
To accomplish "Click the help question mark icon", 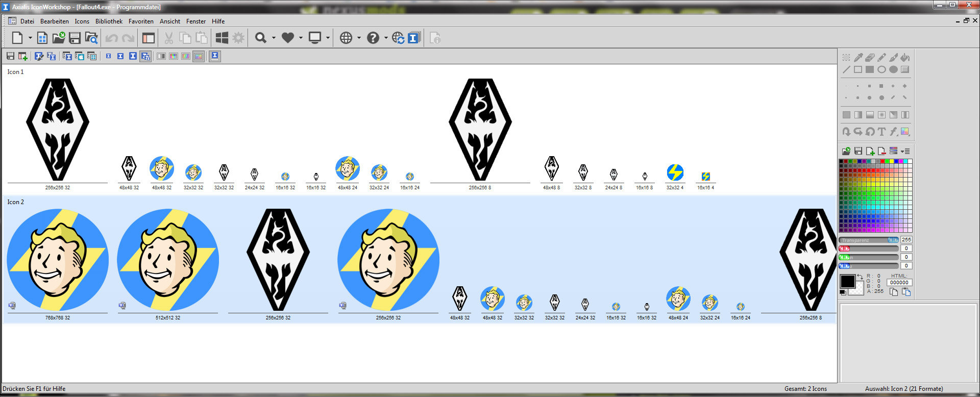I will 373,38.
